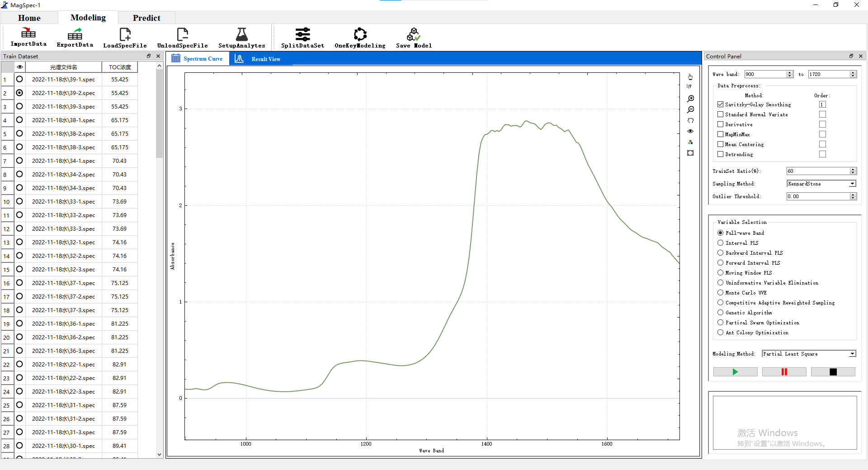This screenshot has width=868, height=470.
Task: Switch to the Home tab
Action: point(29,18)
